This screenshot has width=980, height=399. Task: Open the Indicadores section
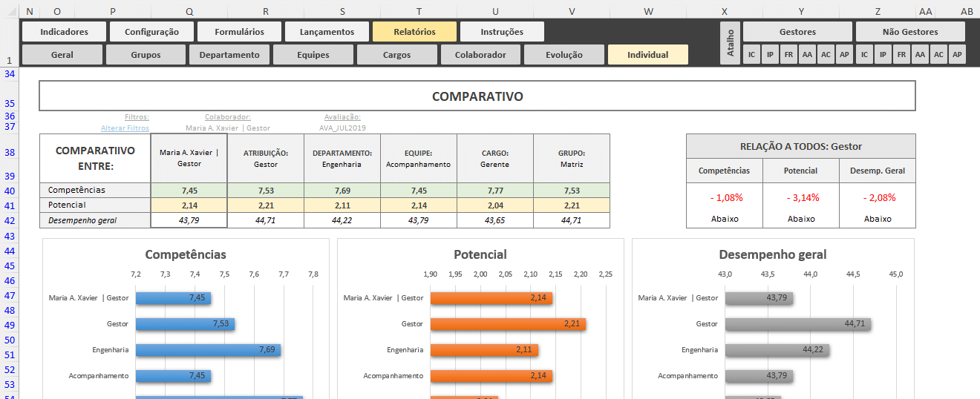[64, 32]
